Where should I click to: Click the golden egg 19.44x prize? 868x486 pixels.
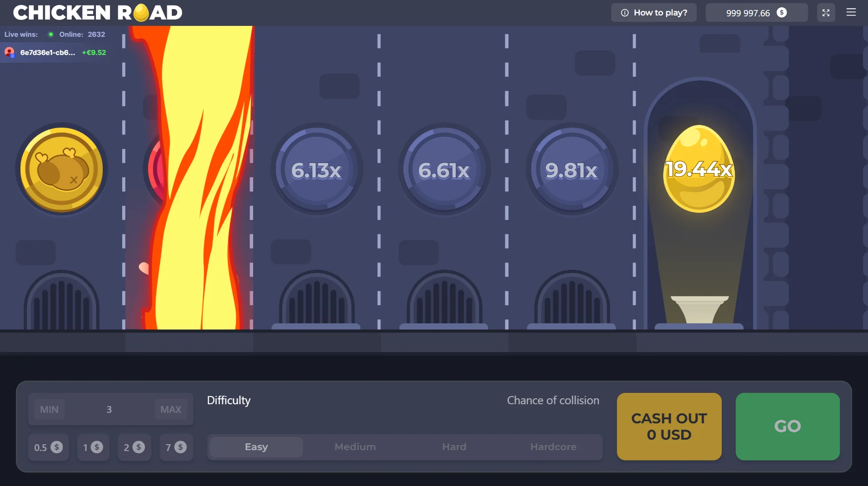699,169
